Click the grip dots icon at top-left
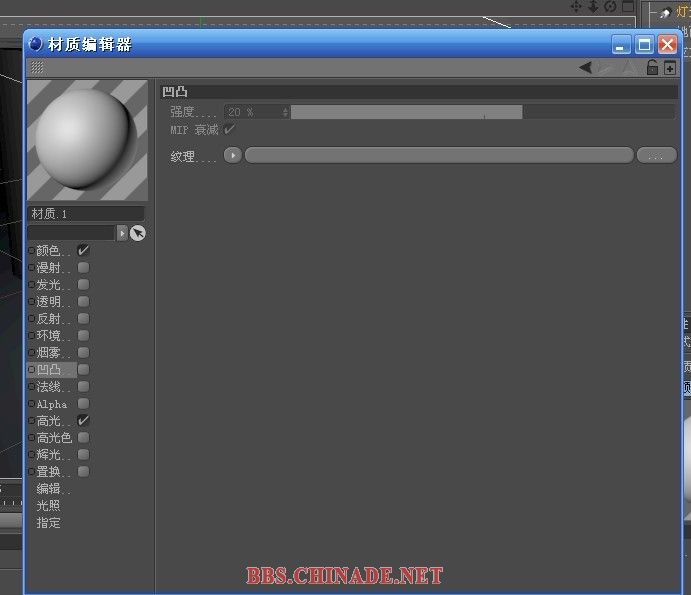 37,68
